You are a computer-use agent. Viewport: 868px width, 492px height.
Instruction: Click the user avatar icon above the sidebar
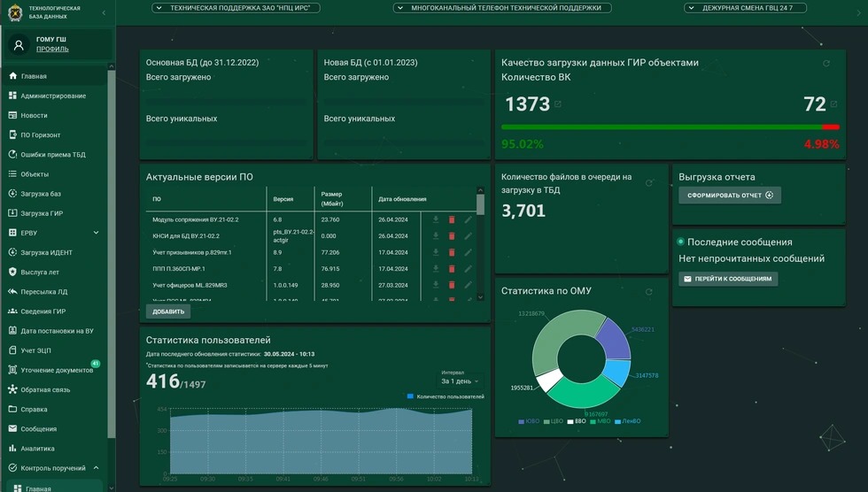(19, 44)
